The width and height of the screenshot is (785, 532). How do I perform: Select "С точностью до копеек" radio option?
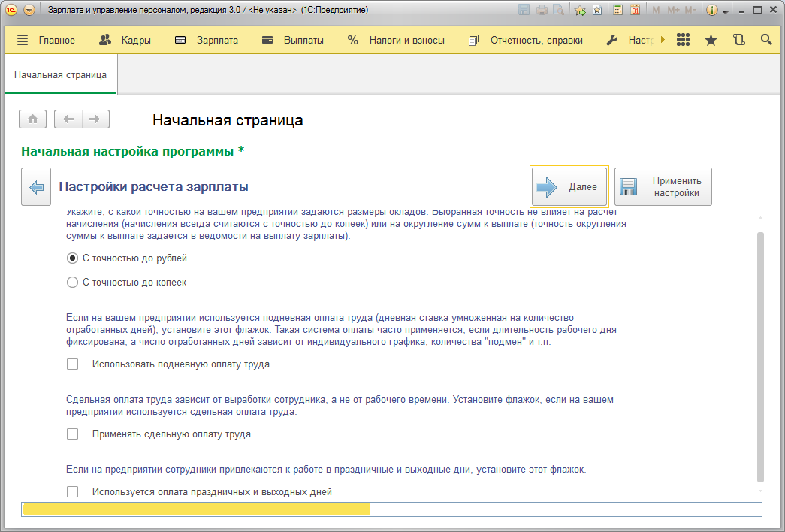73,283
